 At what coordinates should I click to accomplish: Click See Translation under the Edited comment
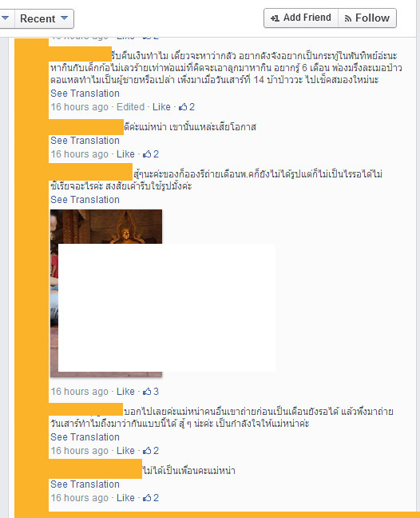(85, 94)
